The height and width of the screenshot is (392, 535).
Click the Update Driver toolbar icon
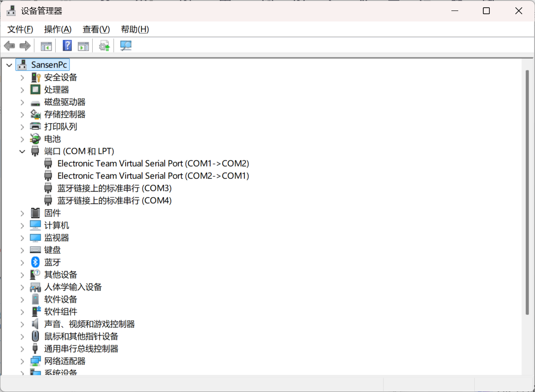pos(104,45)
